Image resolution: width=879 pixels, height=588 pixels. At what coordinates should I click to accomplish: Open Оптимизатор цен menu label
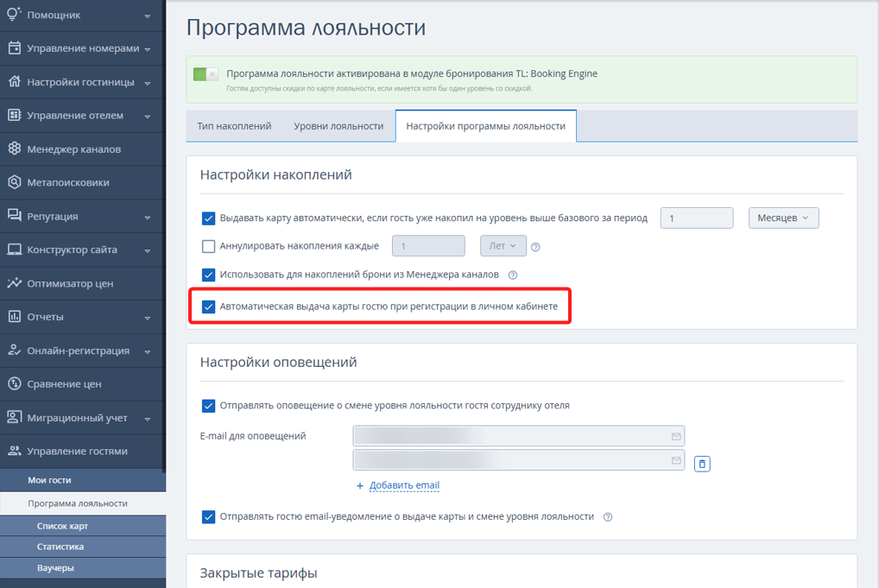point(70,283)
